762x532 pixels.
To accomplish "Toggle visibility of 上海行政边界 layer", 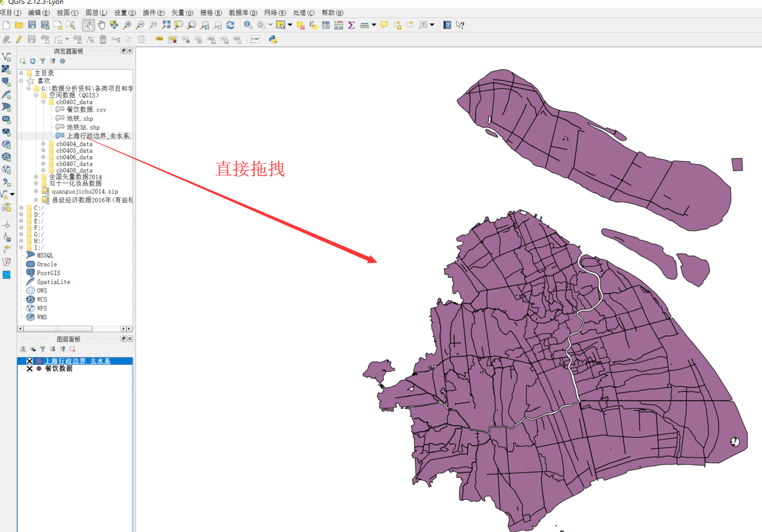I will (30, 361).
